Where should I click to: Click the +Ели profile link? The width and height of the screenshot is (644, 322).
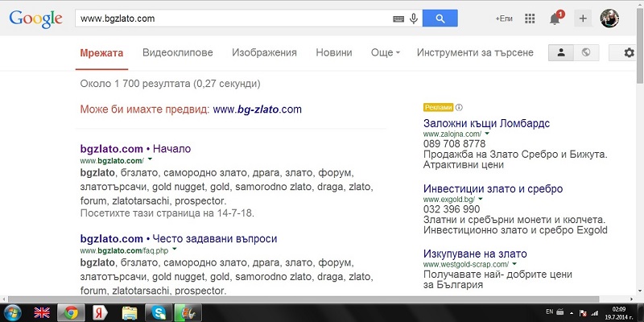pos(504,19)
